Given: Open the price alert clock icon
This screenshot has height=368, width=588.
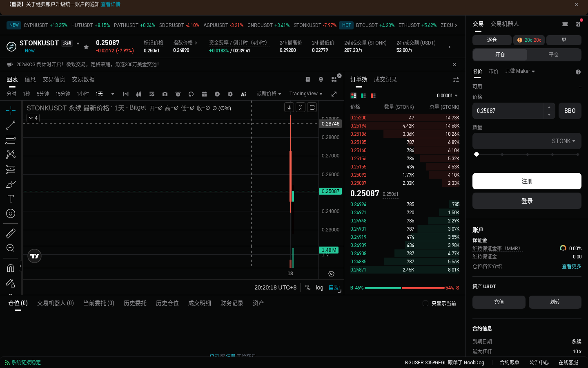Looking at the screenshot, I should 178,94.
